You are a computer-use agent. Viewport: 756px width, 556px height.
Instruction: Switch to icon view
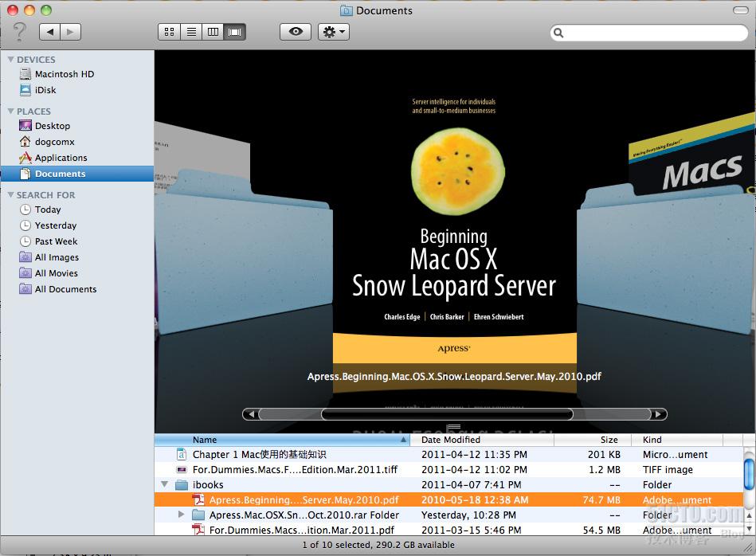[169, 33]
